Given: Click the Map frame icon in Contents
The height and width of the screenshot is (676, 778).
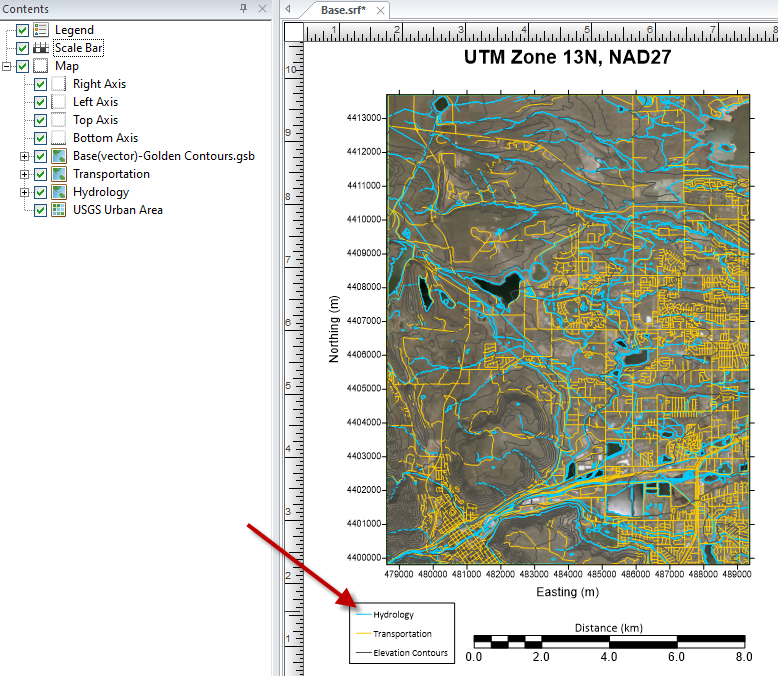Looking at the screenshot, I should [41, 66].
